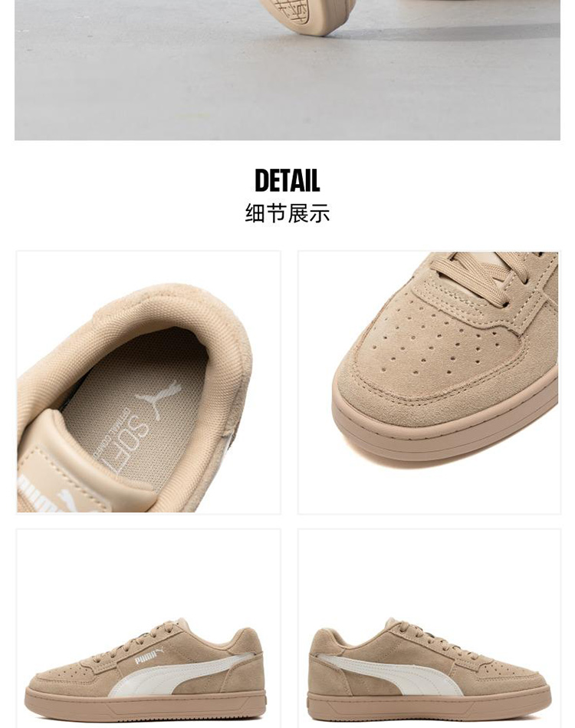Viewport: 575px width, 728px height.
Task: Click the SOFT lettering on the insole
Action: [x=133, y=443]
